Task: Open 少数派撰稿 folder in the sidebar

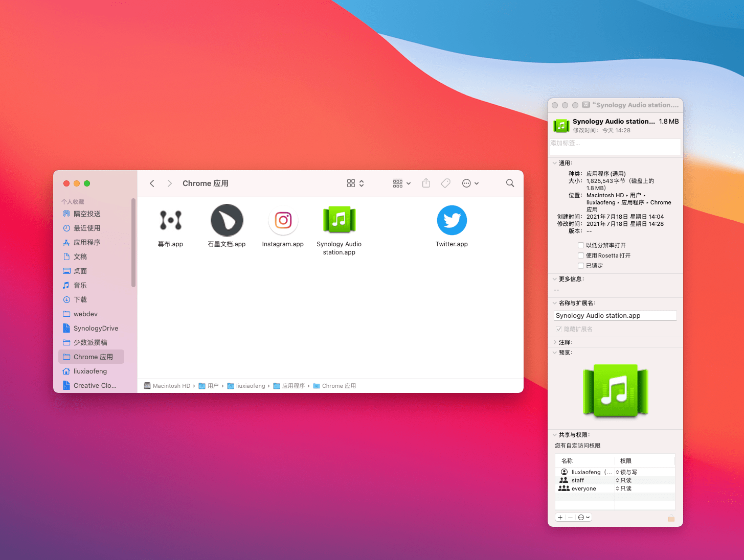Action: click(x=92, y=342)
